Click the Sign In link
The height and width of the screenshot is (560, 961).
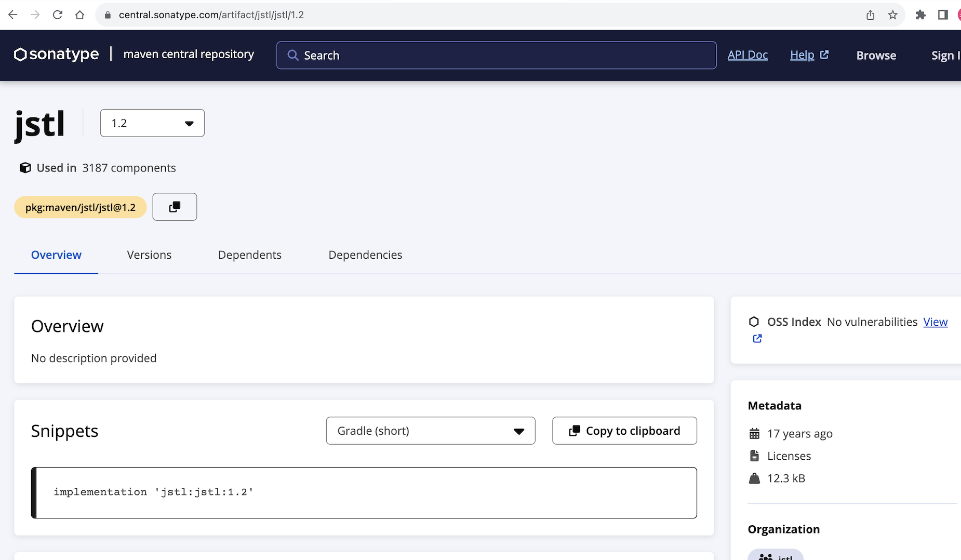[x=945, y=55]
